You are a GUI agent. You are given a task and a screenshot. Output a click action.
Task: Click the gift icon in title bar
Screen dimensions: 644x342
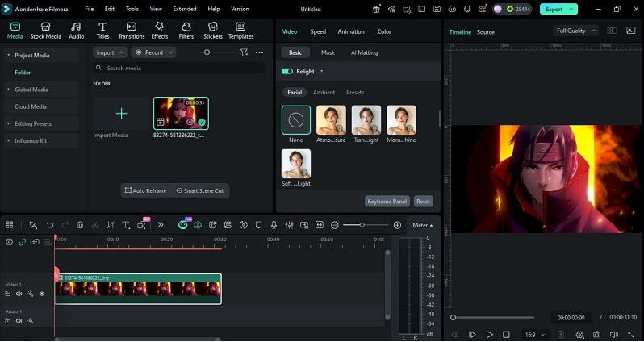click(x=376, y=9)
